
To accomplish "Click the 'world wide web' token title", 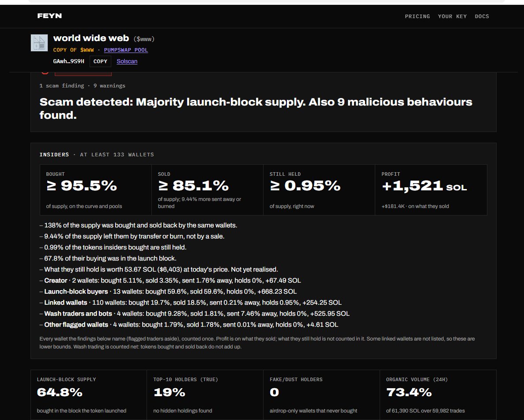I will (91, 38).
